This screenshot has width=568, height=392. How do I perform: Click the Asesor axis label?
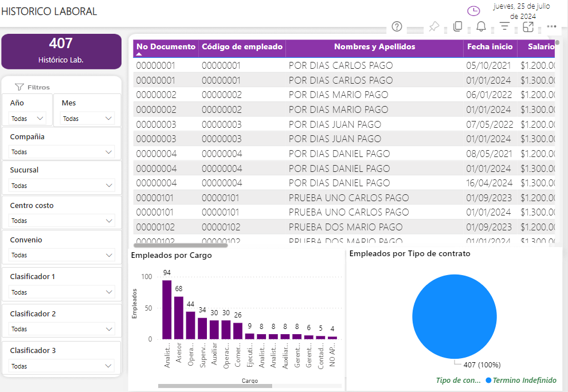click(x=179, y=352)
